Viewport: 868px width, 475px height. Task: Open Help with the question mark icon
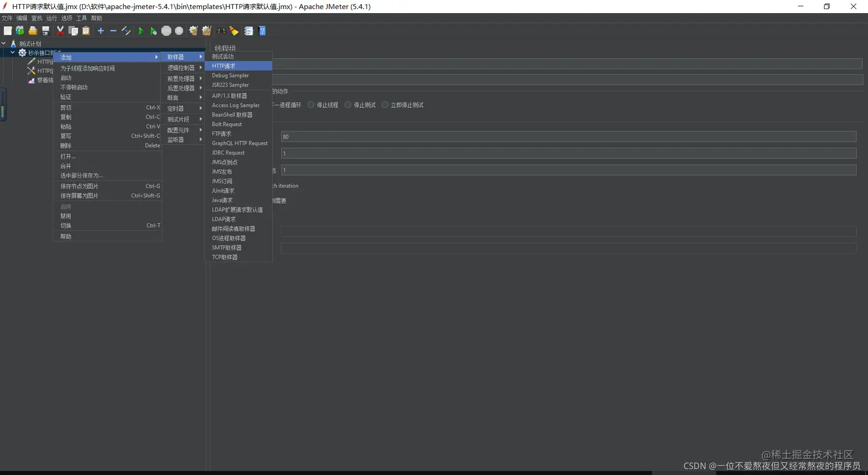(262, 31)
